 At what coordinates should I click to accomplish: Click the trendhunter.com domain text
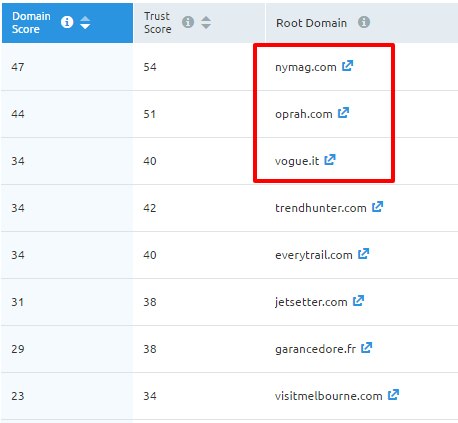[321, 208]
